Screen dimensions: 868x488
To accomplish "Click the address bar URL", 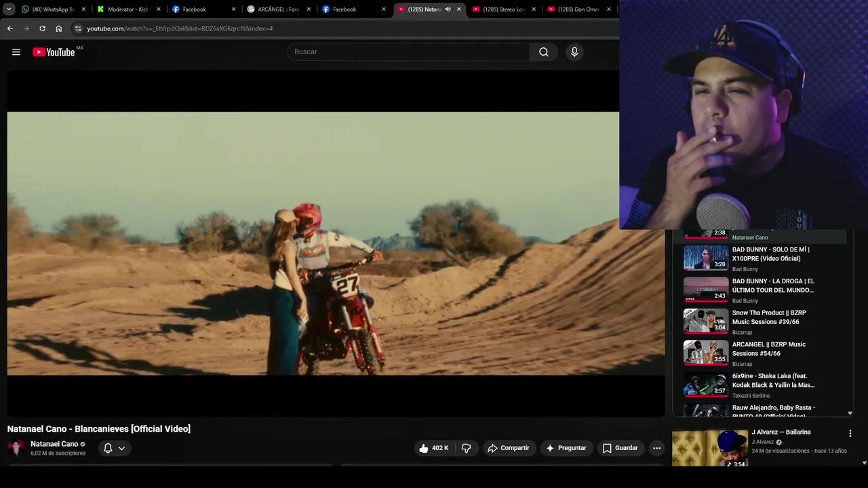I will [x=180, y=28].
